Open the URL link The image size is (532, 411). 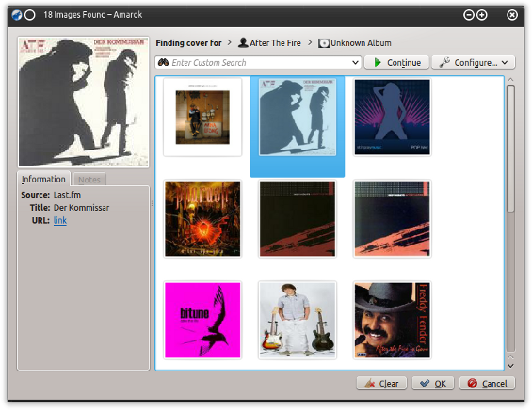coord(60,220)
